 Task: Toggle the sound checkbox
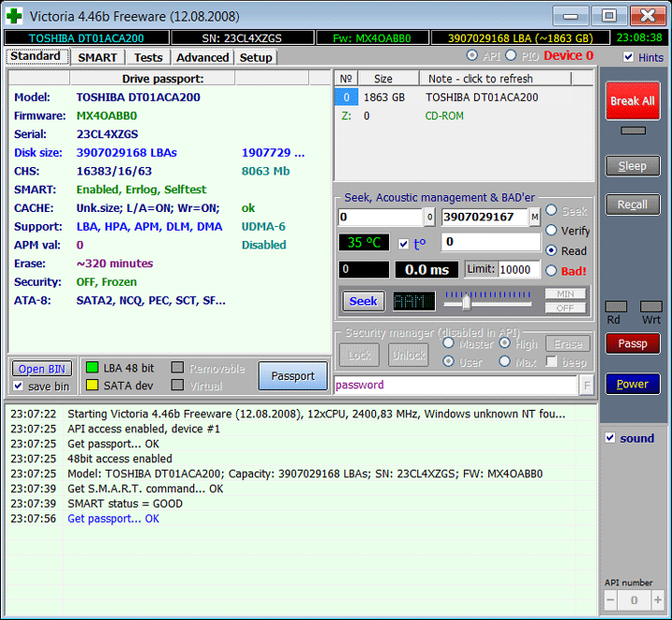click(610, 438)
